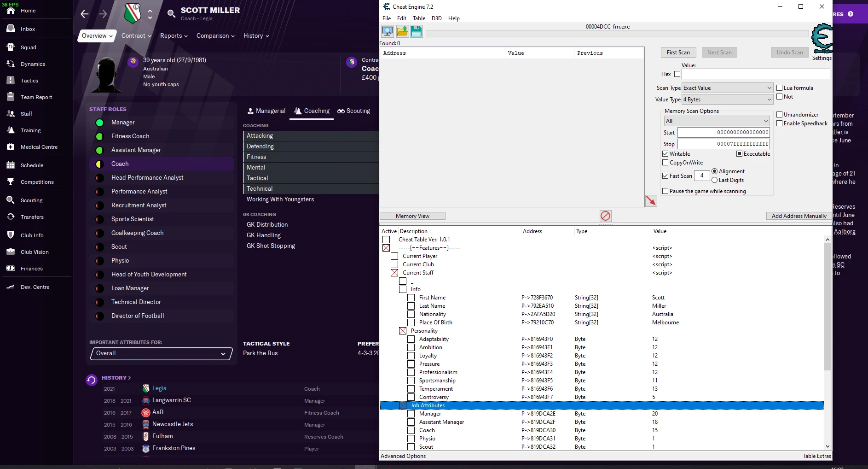Screen dimensions: 868x469
Task: Open the process selector in Cheat Engine
Action: coord(387,31)
